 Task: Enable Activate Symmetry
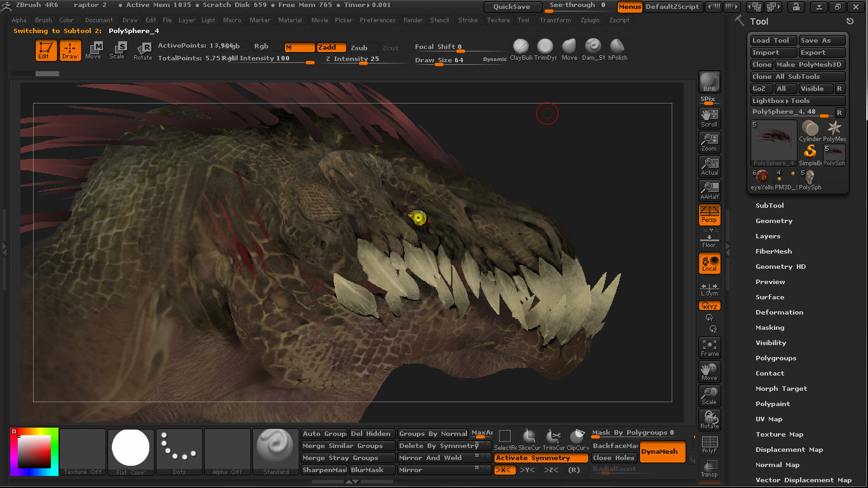540,457
